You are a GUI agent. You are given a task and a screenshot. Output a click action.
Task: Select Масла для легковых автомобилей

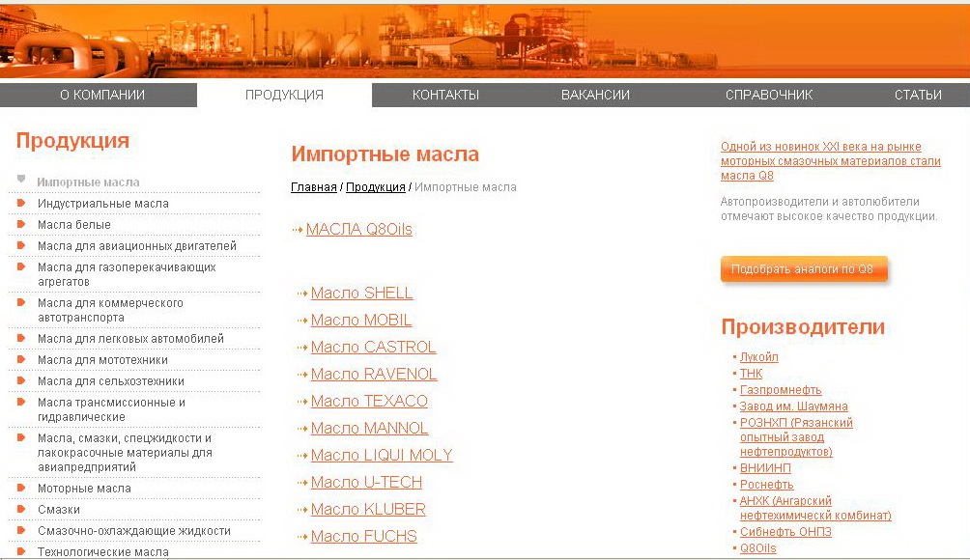click(x=130, y=339)
